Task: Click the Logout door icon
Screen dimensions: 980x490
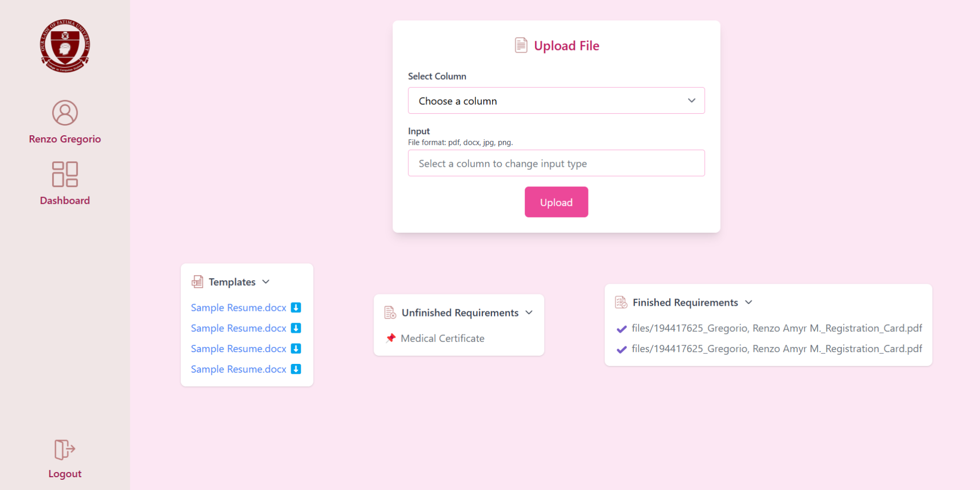Action: coord(65,450)
